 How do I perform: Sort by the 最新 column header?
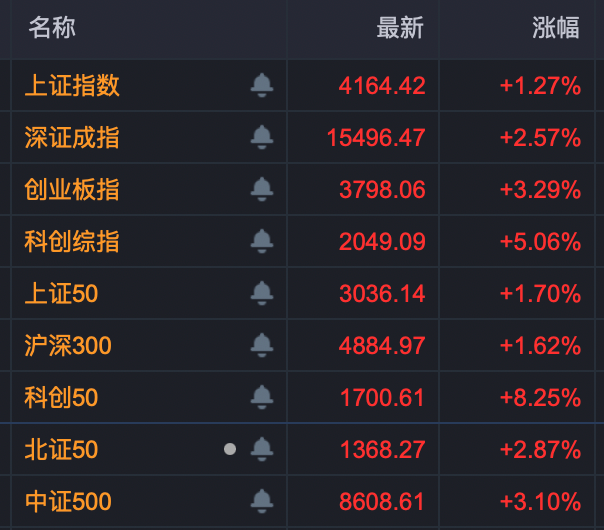tap(400, 28)
